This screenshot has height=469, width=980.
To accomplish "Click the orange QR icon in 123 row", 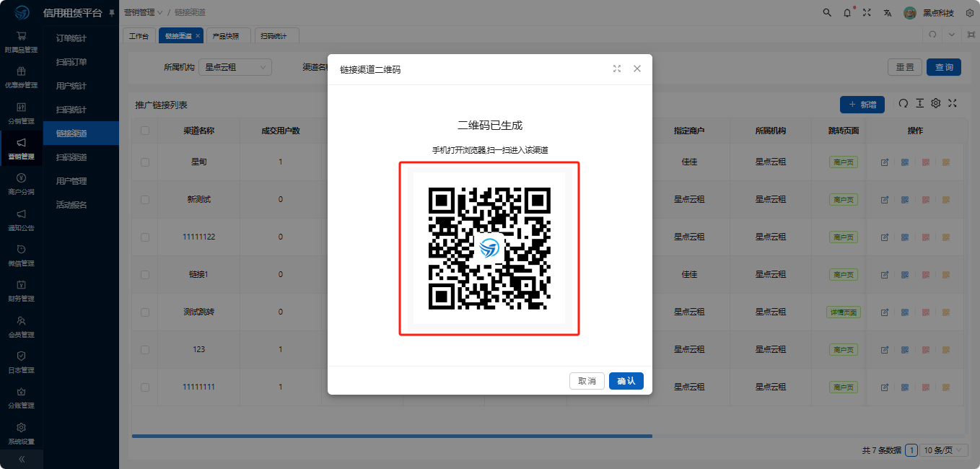I will coord(945,349).
